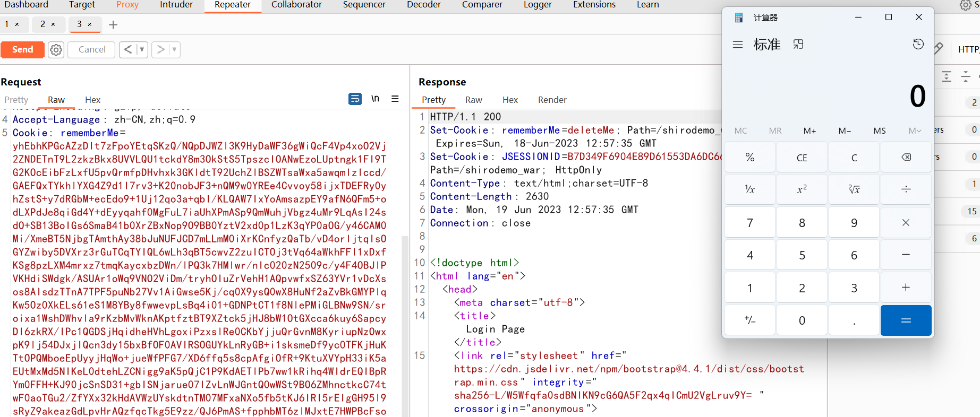The width and height of the screenshot is (980, 417).
Task: Expand all inspector sections
Action: pos(947,76)
